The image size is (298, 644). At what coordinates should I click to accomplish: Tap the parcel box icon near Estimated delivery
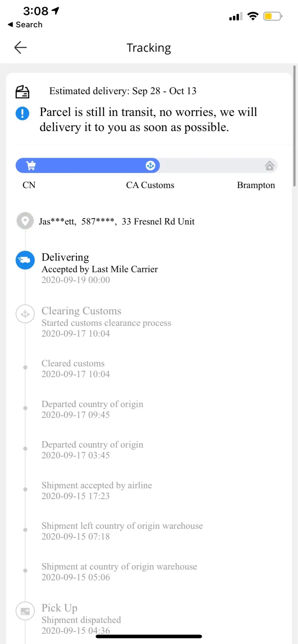click(x=23, y=92)
